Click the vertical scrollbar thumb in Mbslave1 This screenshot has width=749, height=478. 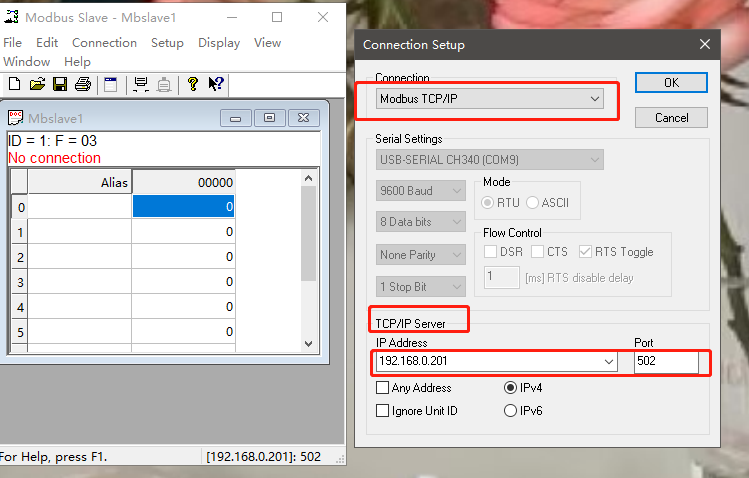(309, 234)
